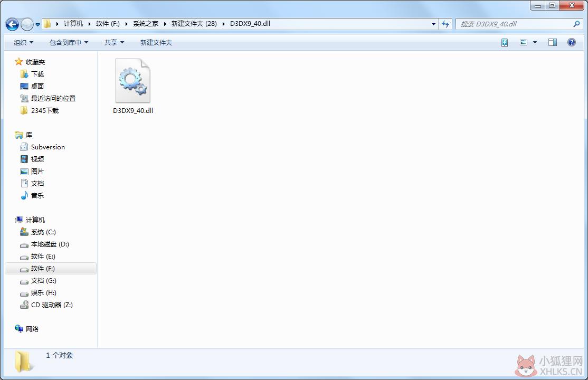The width and height of the screenshot is (588, 380).
Task: Open the view options dropdown arrow
Action: [535, 42]
